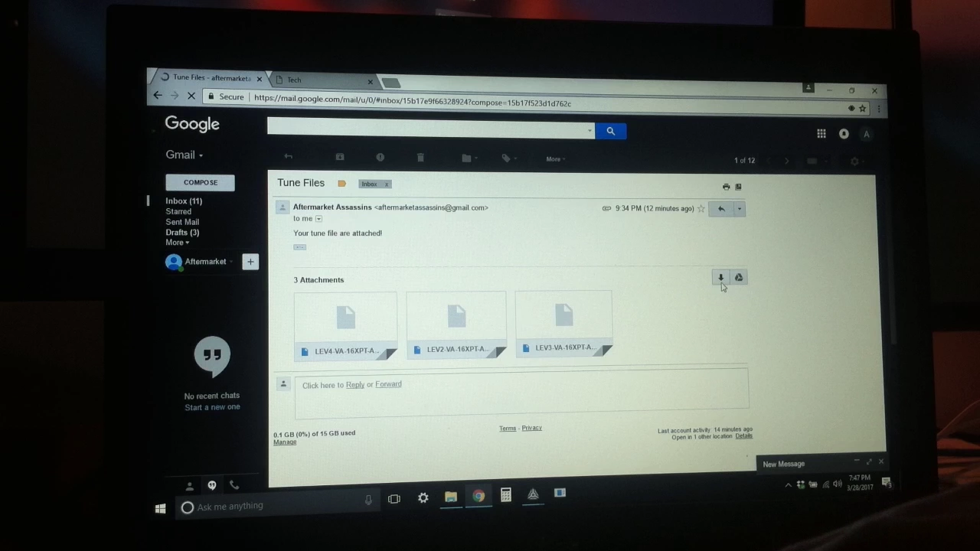
Task: Click Manage storage link
Action: 285,442
